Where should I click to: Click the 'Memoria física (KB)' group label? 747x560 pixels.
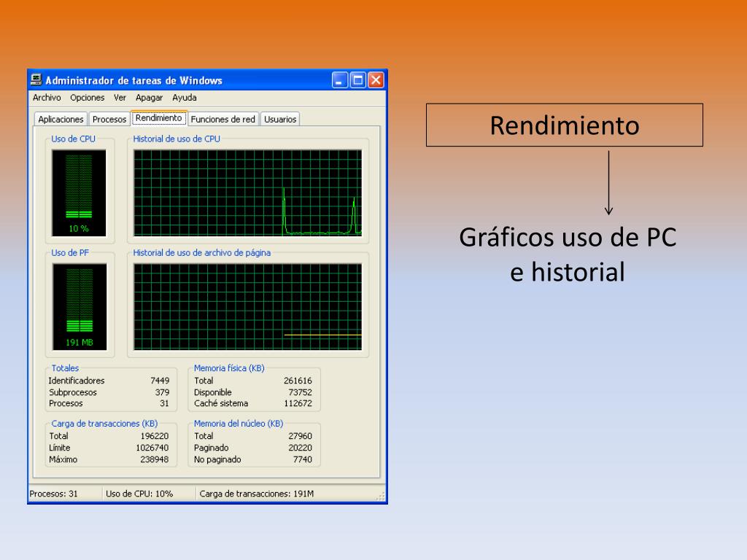[x=229, y=368]
